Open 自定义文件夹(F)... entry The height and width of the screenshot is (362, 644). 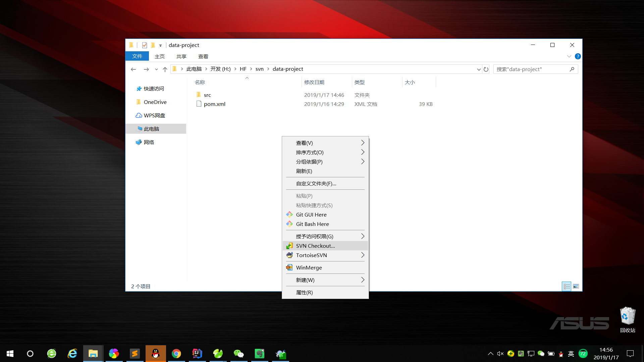point(325,183)
